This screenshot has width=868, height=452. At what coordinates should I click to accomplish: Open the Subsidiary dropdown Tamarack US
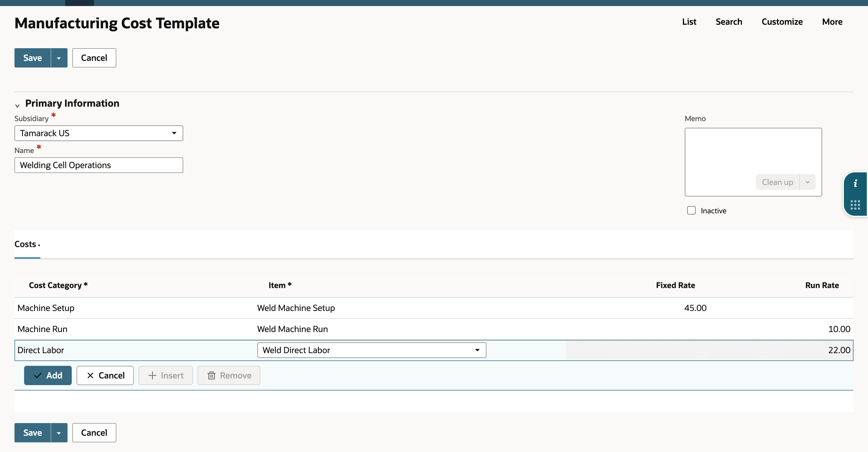tap(99, 133)
